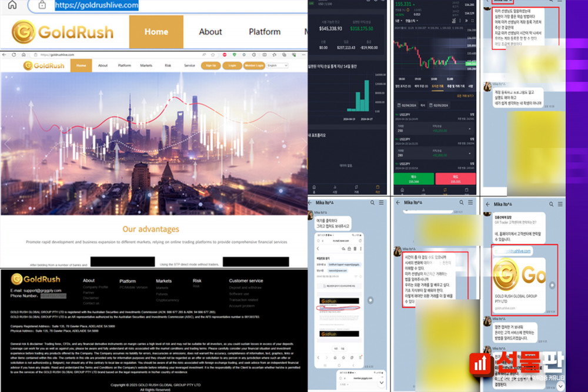Viewport: 588px width, 392px height.
Task: Open Markets in the small website navbar
Action: click(x=146, y=65)
